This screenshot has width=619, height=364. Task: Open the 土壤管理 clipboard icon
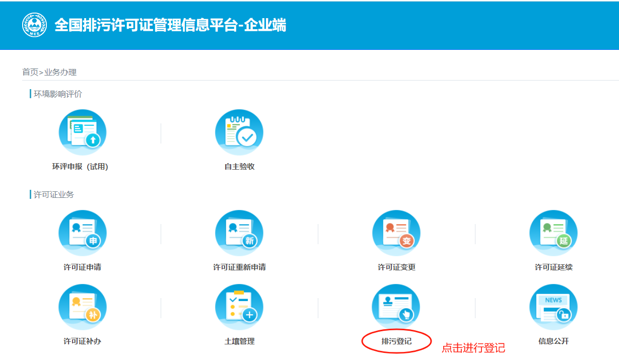(239, 308)
